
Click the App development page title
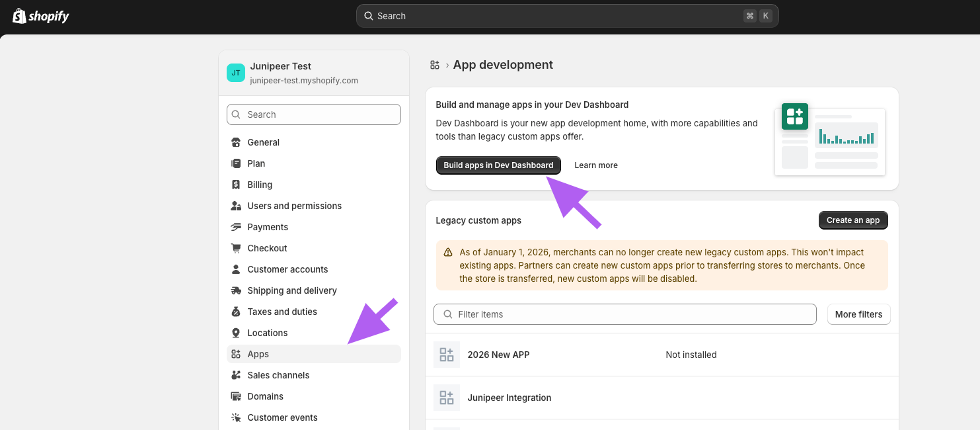click(503, 65)
